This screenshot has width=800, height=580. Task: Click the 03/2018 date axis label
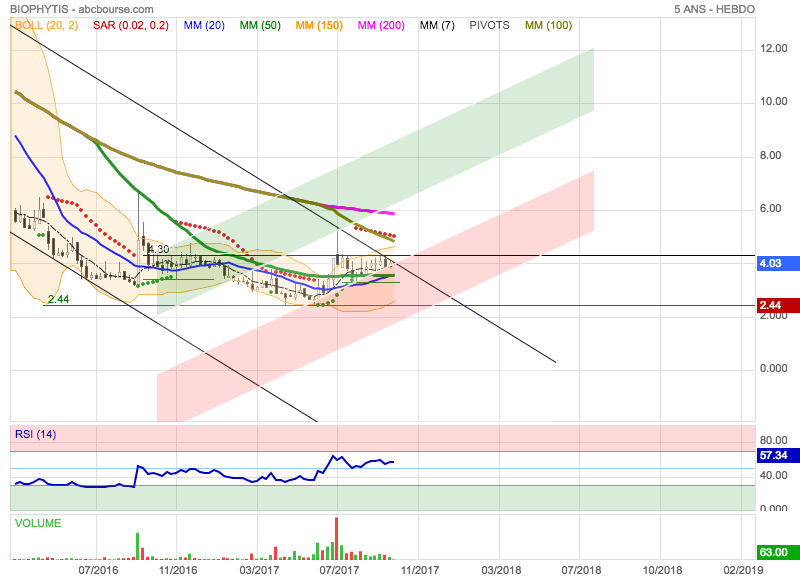(x=501, y=570)
